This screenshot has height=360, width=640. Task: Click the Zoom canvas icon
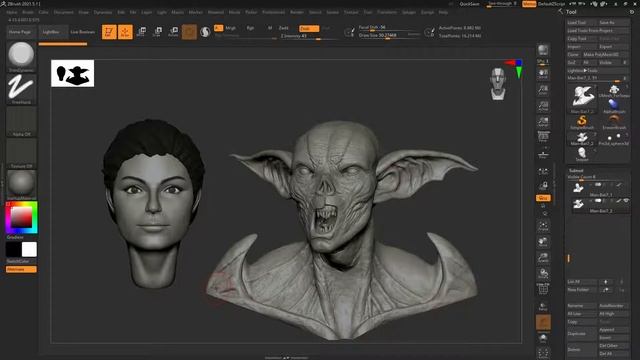(x=543, y=90)
